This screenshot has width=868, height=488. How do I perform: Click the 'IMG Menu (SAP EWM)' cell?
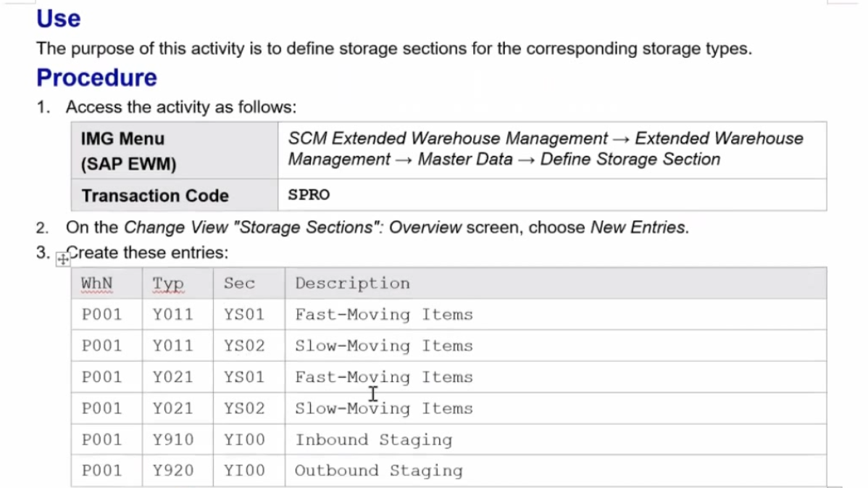175,151
